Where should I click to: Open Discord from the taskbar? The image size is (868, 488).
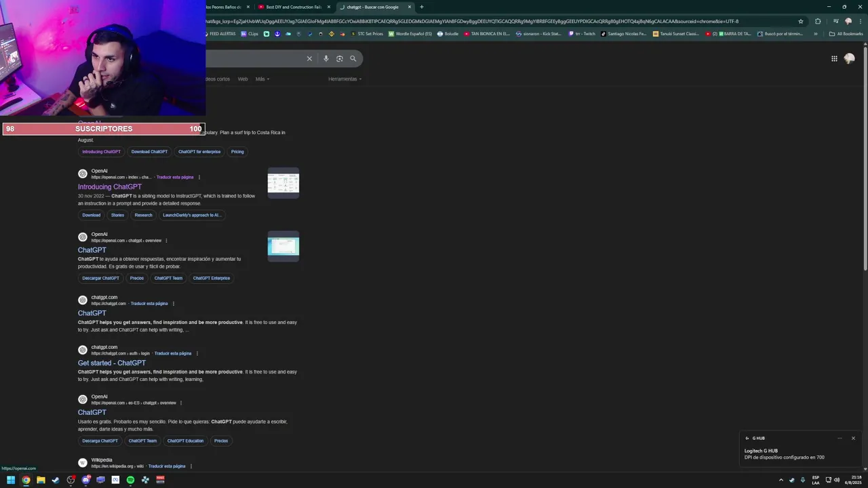85,480
